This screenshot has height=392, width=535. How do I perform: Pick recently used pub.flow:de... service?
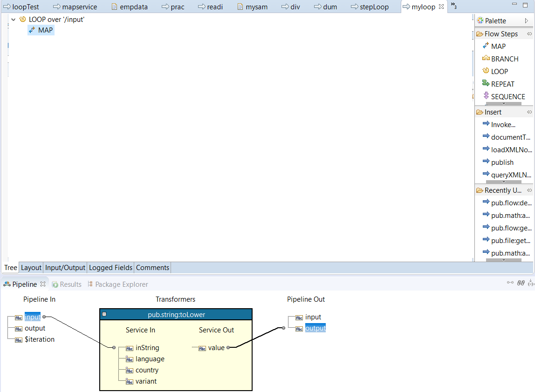(508, 203)
